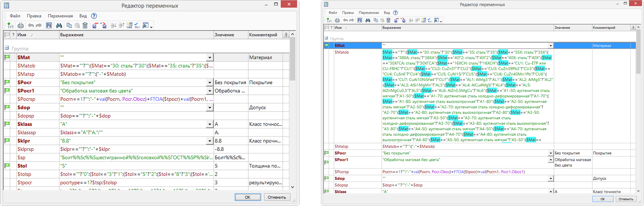Click the undo arrow in left window toolbar
This screenshot has width=644, height=206.
coord(31,26)
